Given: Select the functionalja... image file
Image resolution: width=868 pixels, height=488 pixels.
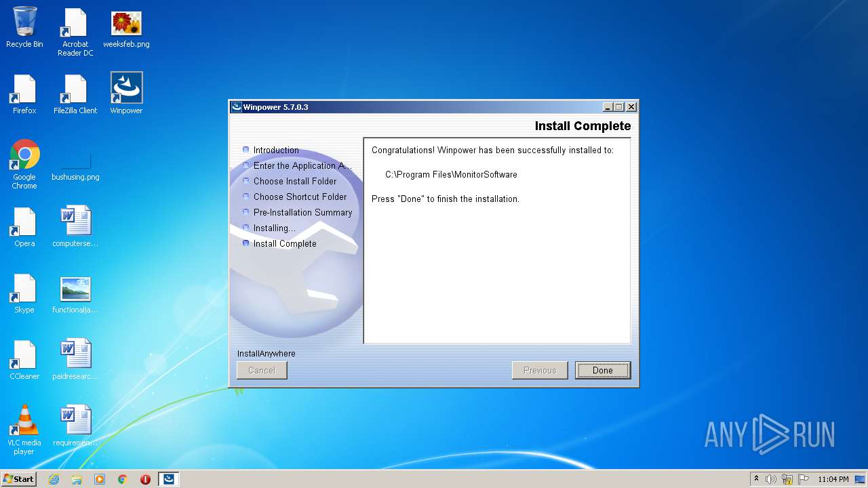Looking at the screenshot, I should [75, 294].
